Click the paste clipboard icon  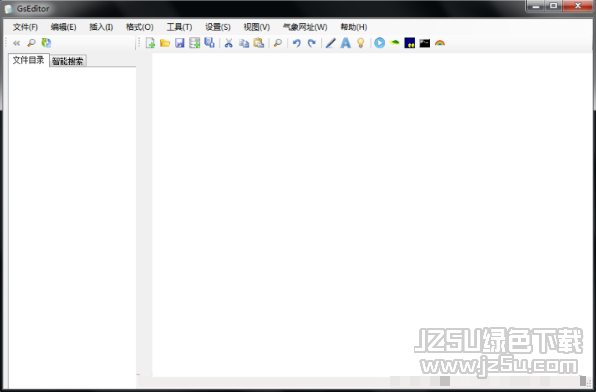(259, 43)
